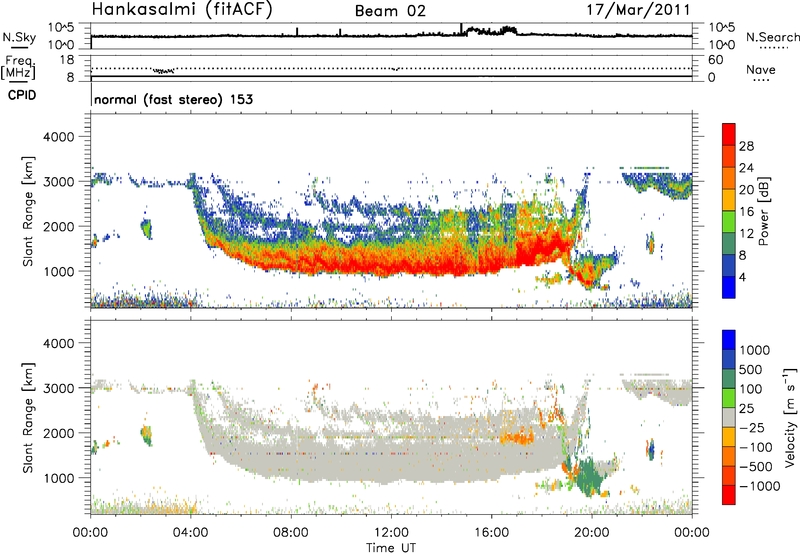Screen dimensions: 800x554
Task: Click the dark green velocity patch near 20:00
Action: [x=589, y=475]
